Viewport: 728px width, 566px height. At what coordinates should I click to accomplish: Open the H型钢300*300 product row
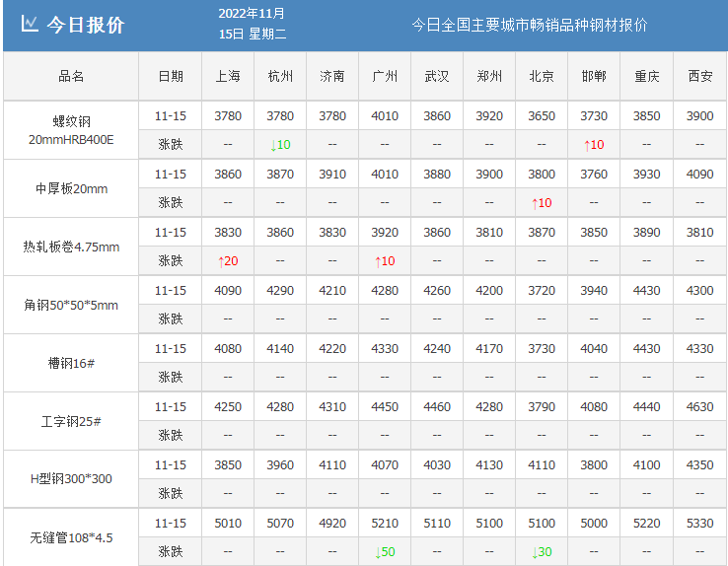[71, 479]
